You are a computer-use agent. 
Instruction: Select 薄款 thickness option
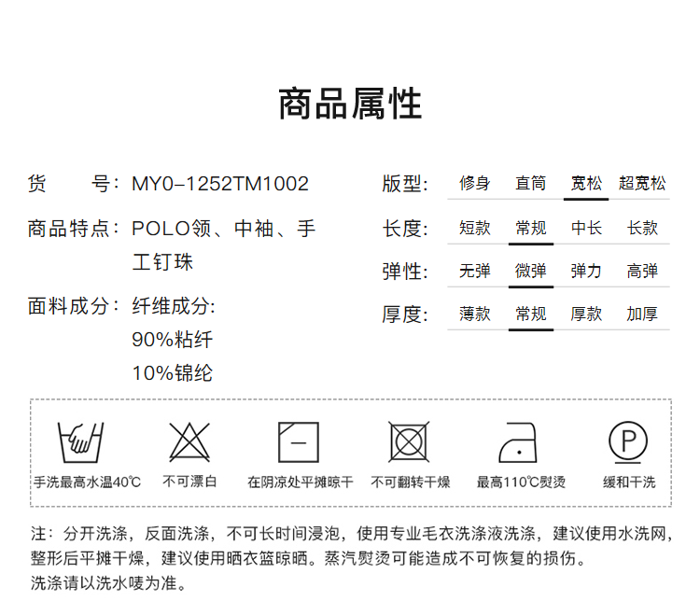(475, 314)
